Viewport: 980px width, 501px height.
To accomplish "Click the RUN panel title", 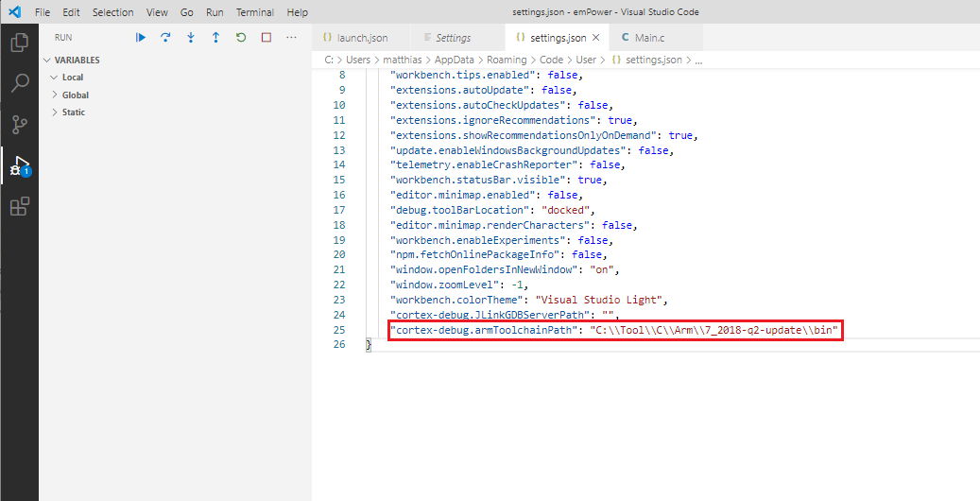I will [63, 38].
